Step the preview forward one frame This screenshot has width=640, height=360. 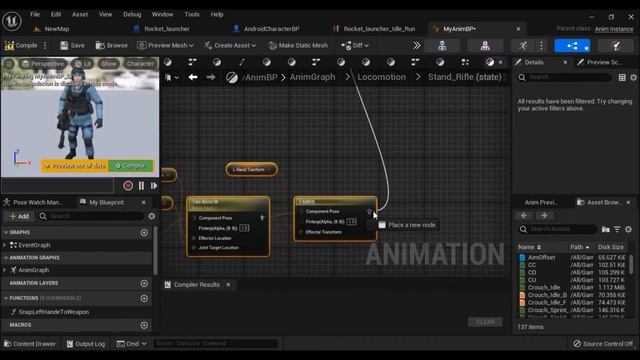pyautogui.click(x=154, y=186)
